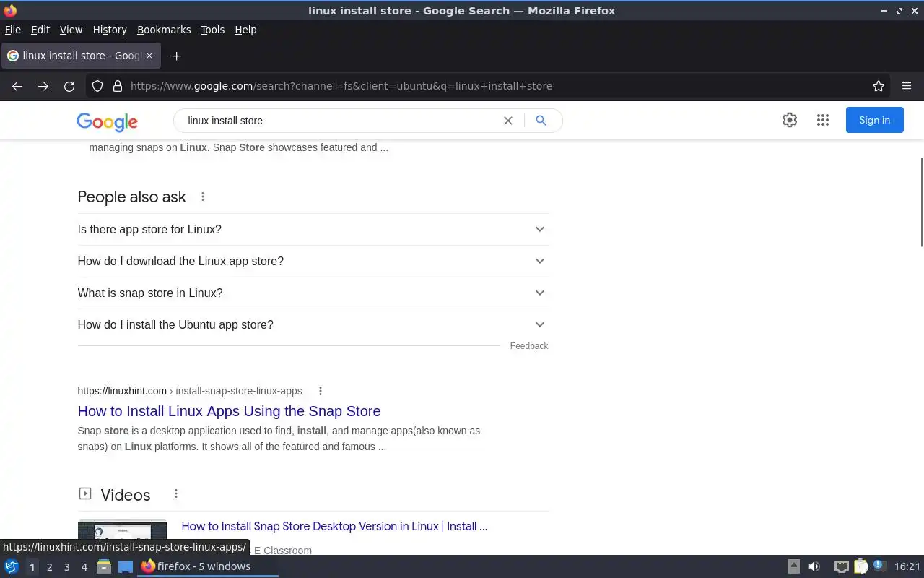Click into the Google search input field
The height and width of the screenshot is (578, 924).
(x=341, y=121)
